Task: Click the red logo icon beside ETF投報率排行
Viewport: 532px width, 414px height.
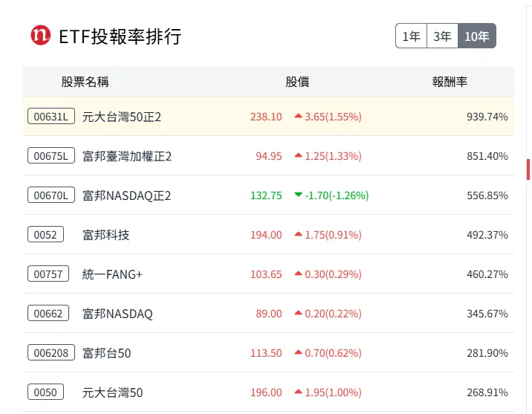Action: (40, 35)
